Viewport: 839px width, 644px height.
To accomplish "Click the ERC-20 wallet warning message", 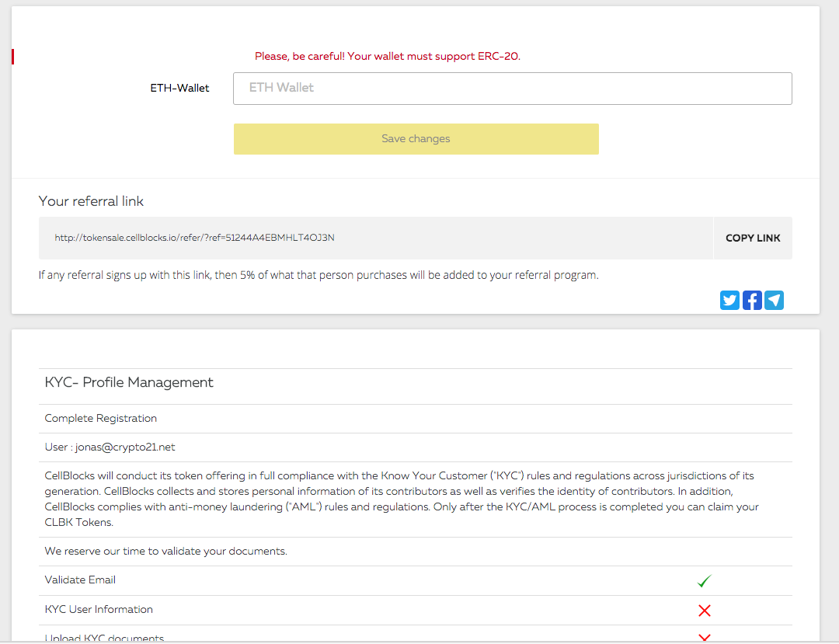I will point(387,57).
